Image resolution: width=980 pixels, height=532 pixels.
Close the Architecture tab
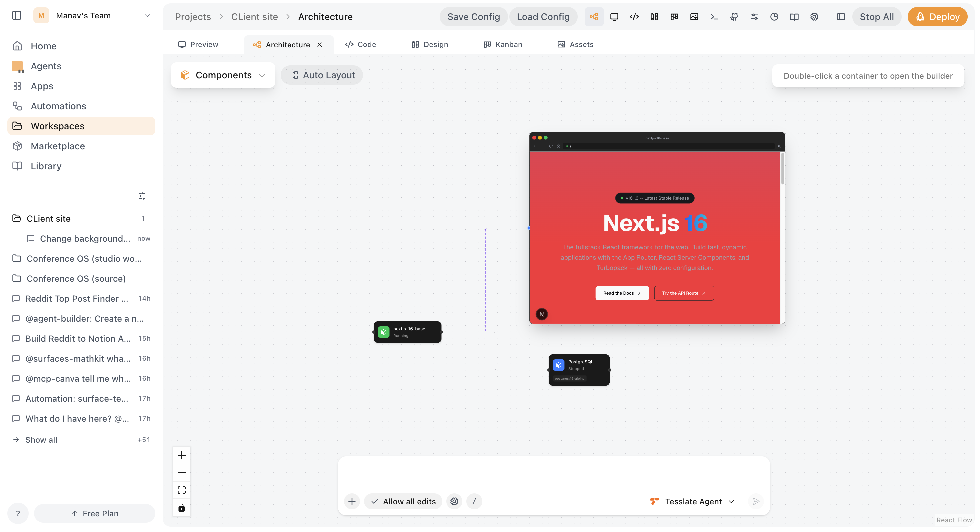(x=320, y=45)
